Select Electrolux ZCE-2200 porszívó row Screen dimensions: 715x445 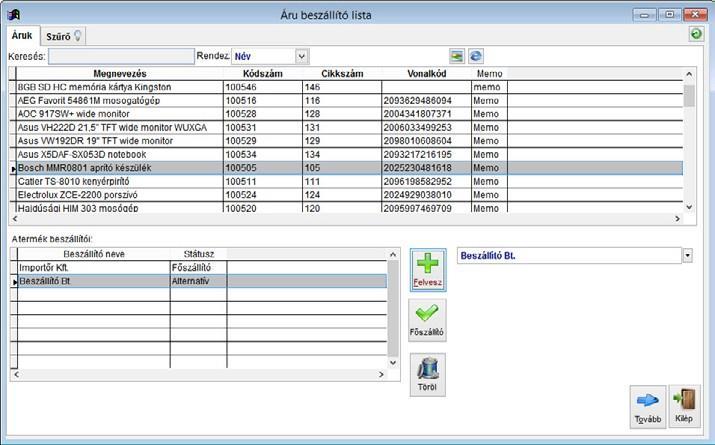coord(349,195)
